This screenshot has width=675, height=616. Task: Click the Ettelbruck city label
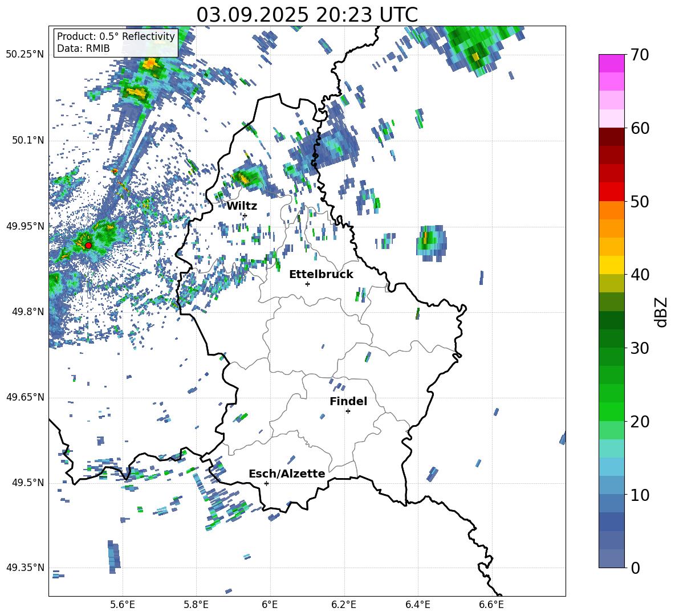tap(321, 274)
